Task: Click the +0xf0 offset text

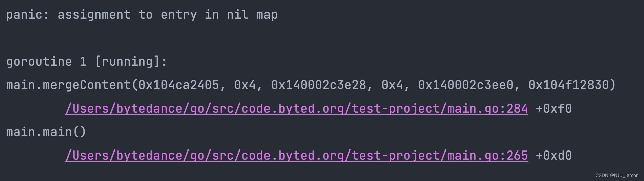Action: (554, 109)
